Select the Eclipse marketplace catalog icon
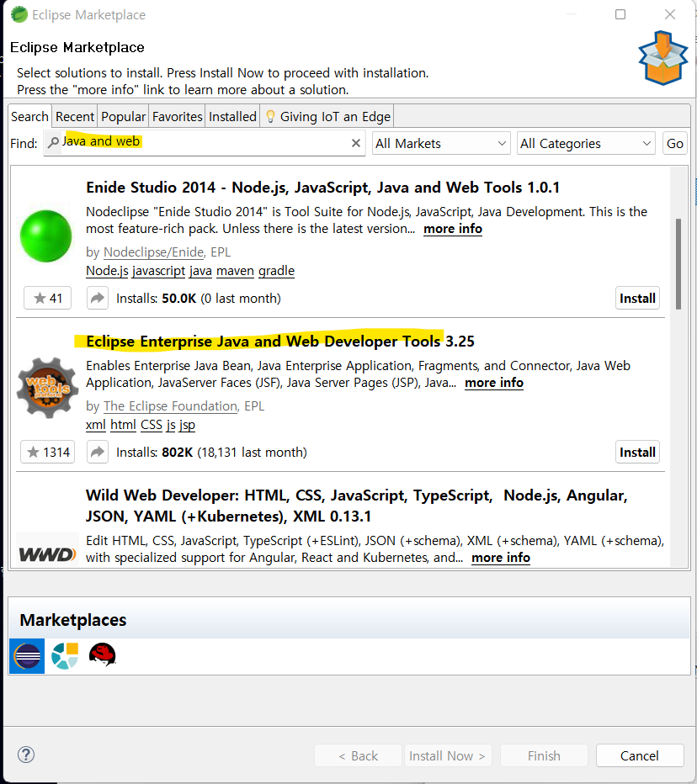The height and width of the screenshot is (784, 697). 27,656
